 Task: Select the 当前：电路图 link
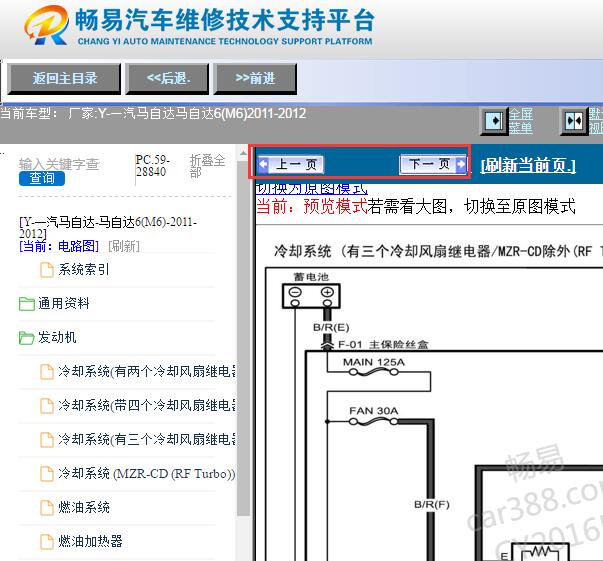[59, 246]
